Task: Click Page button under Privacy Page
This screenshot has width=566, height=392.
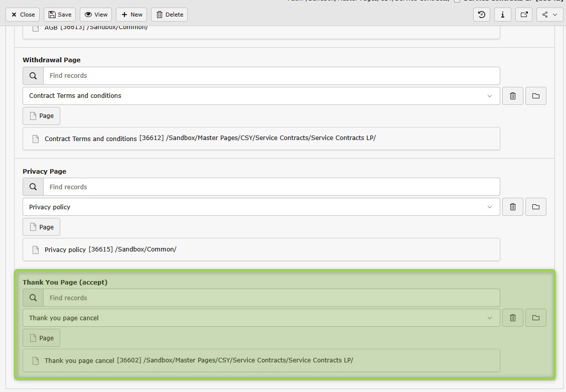Action: pyautogui.click(x=41, y=227)
